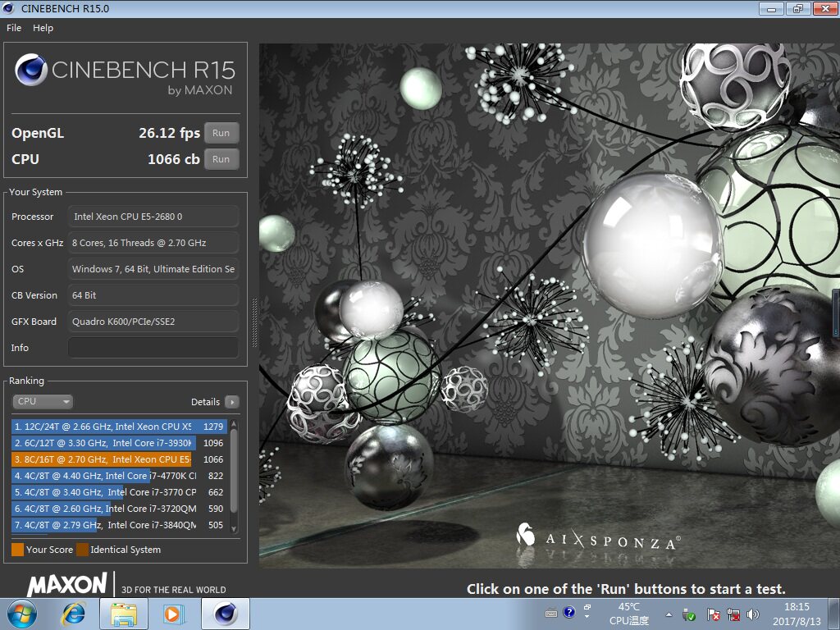Click the volume speaker tray icon
840x630 pixels.
coord(753,614)
